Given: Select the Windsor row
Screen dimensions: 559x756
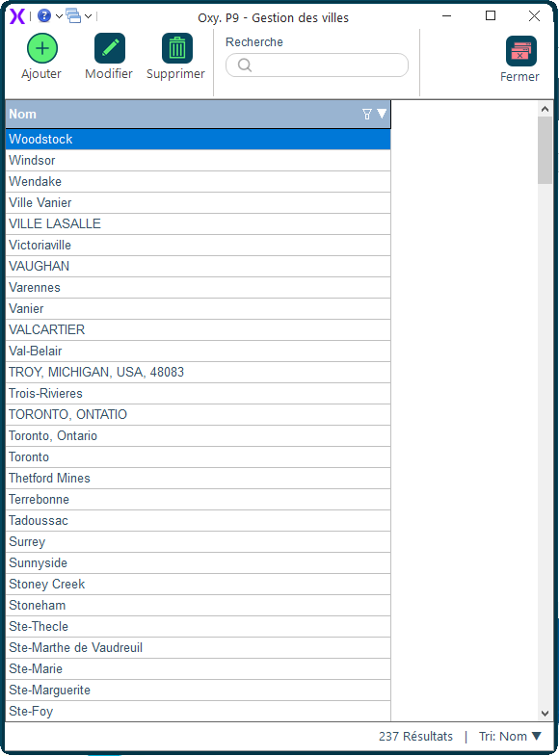Looking at the screenshot, I should tap(198, 160).
